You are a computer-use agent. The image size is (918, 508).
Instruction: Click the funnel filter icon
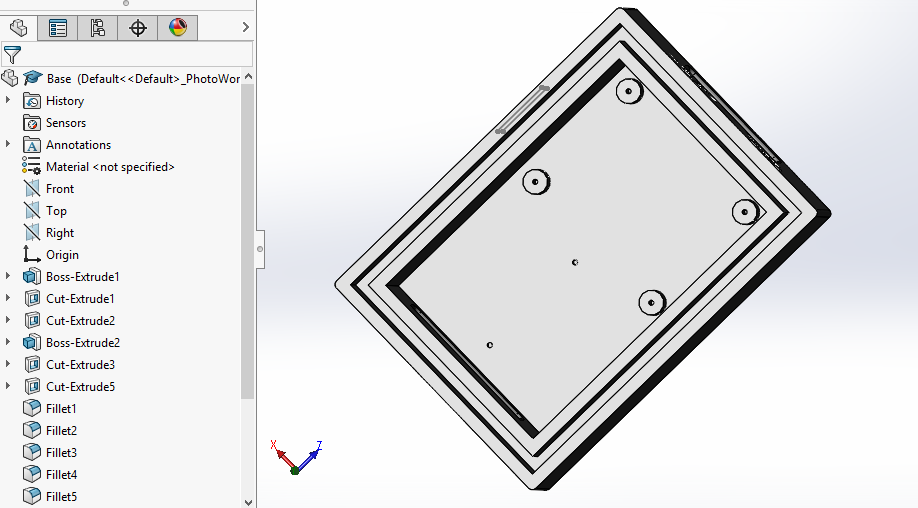(12, 54)
